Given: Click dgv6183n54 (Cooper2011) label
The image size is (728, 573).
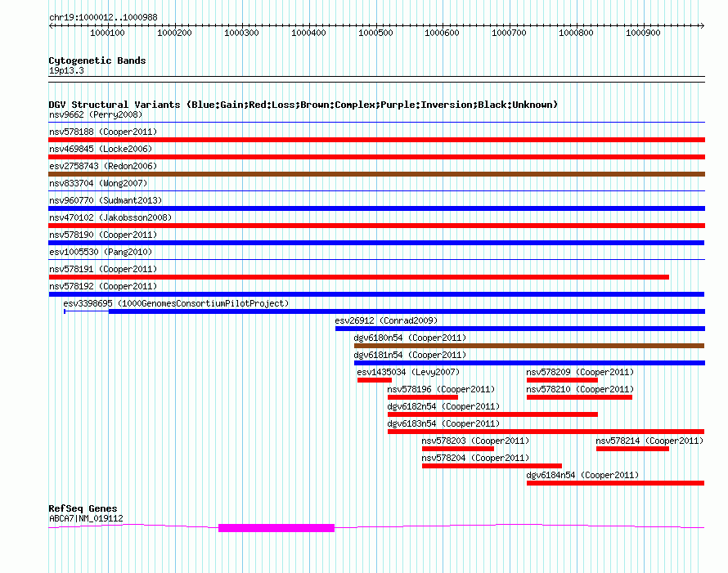Looking at the screenshot, I should click(x=443, y=423).
